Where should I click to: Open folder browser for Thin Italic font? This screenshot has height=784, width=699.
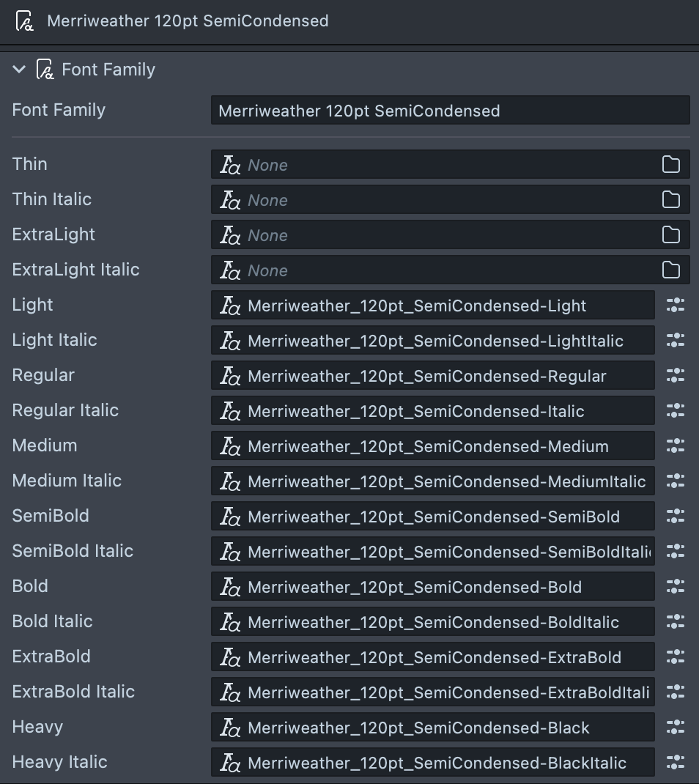670,199
